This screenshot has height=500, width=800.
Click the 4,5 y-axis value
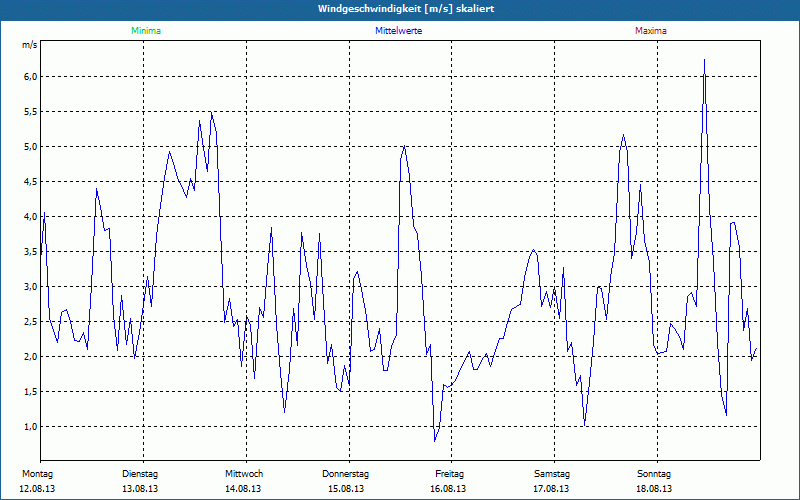coord(31,182)
